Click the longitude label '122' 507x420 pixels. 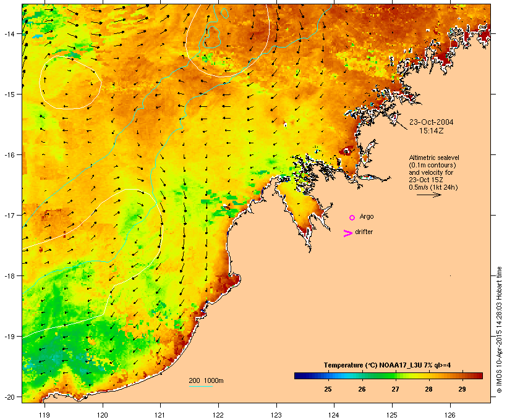(218, 415)
